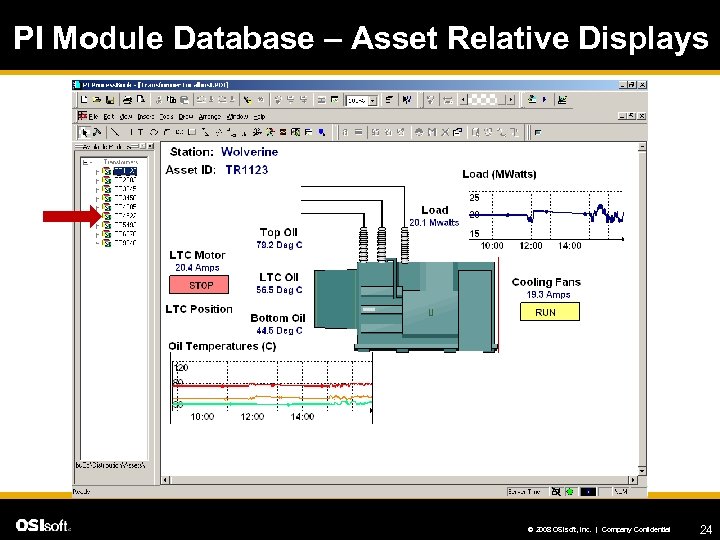720x540 pixels.
Task: Click the TR1123 asset ID value
Action: (247, 170)
